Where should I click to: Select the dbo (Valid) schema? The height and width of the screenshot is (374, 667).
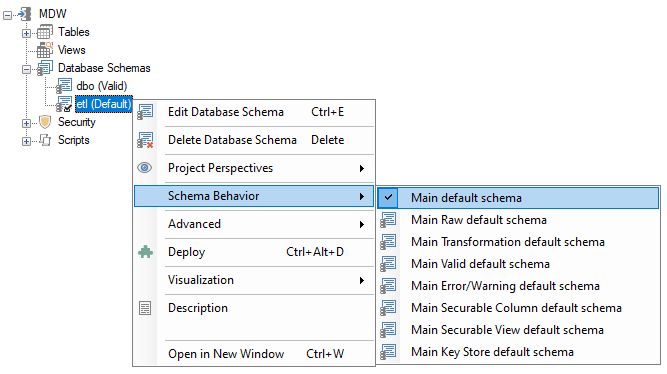coord(102,86)
